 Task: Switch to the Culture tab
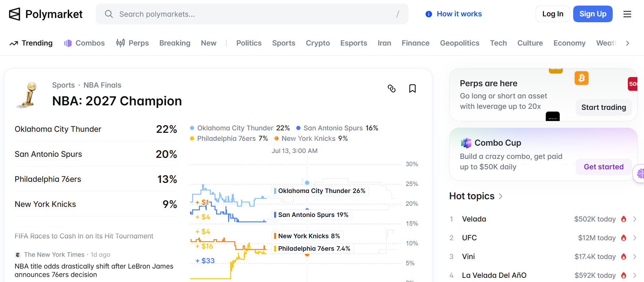tap(530, 43)
